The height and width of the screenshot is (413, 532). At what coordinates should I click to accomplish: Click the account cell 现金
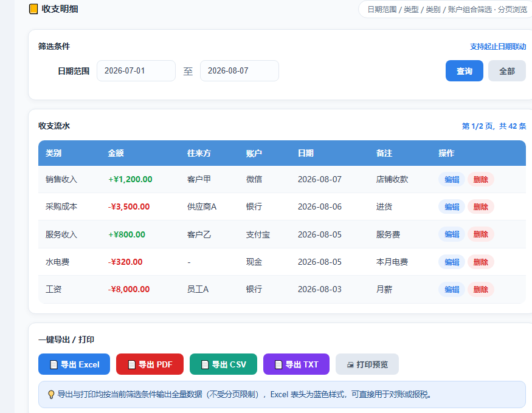254,262
